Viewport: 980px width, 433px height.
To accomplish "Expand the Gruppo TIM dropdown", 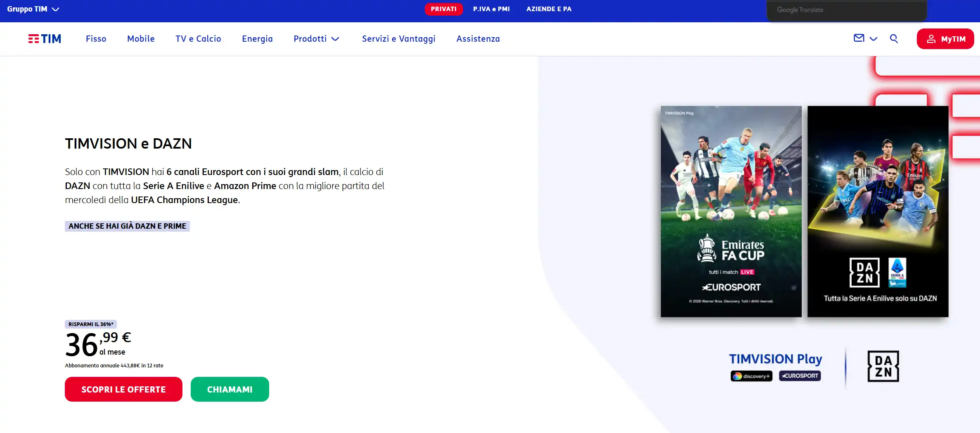I will pos(33,9).
